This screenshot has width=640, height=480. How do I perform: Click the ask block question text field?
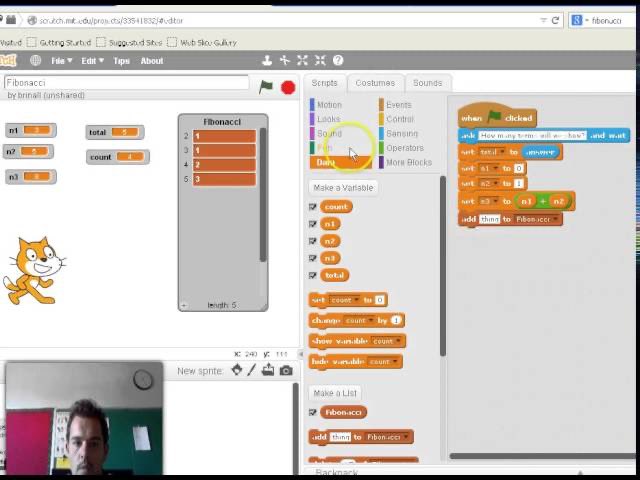point(532,136)
